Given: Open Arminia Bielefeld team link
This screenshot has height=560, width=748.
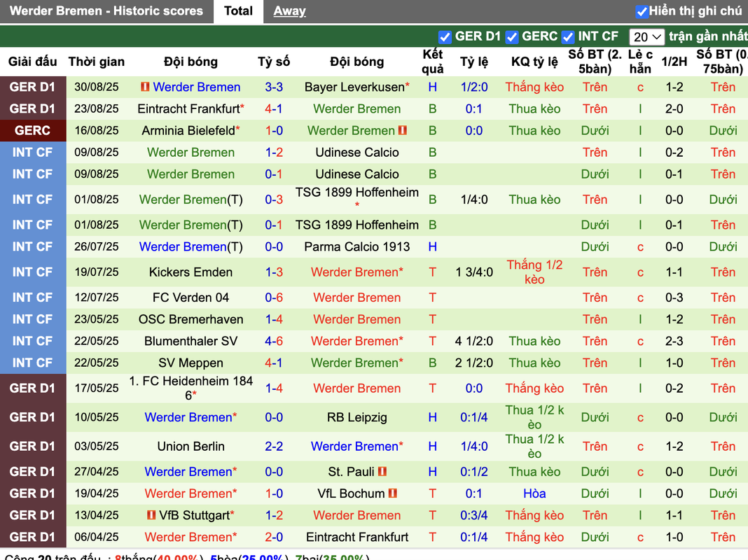Looking at the screenshot, I should pyautogui.click(x=188, y=131).
